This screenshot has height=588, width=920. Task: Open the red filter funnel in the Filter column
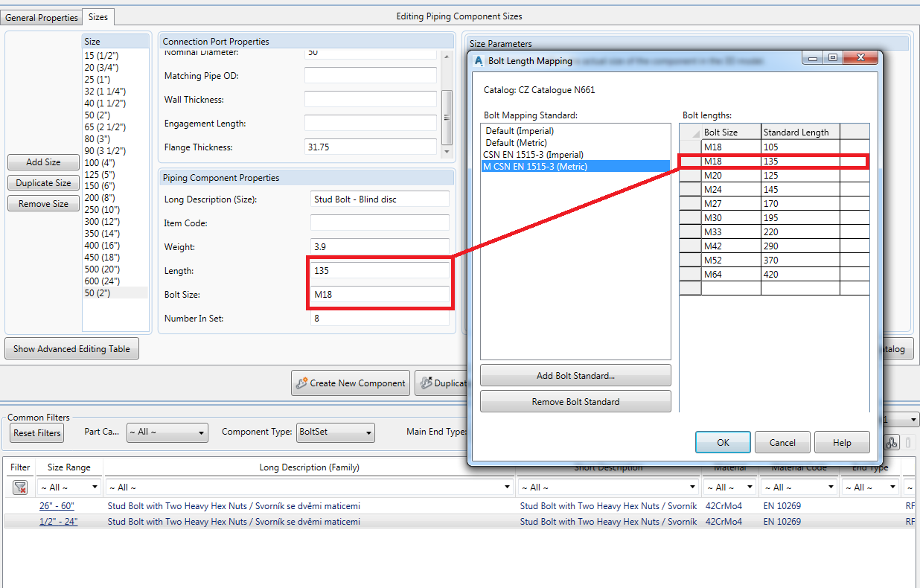pos(19,488)
